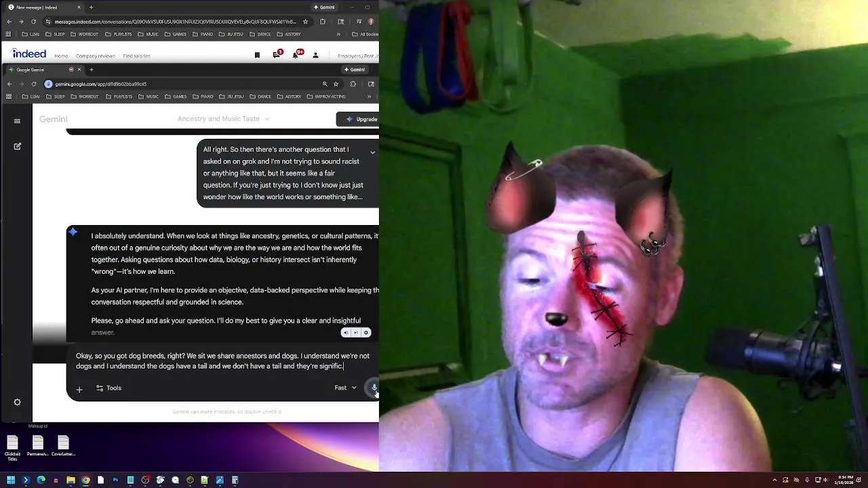Open the apps grid icon on Gemini bookmarks bar
868x488 pixels.
coord(9,97)
